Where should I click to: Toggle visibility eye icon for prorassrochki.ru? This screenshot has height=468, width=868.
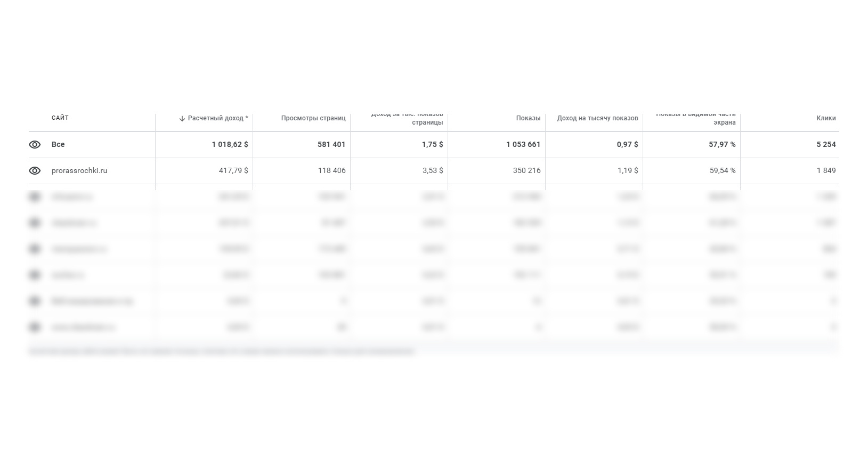tap(35, 171)
